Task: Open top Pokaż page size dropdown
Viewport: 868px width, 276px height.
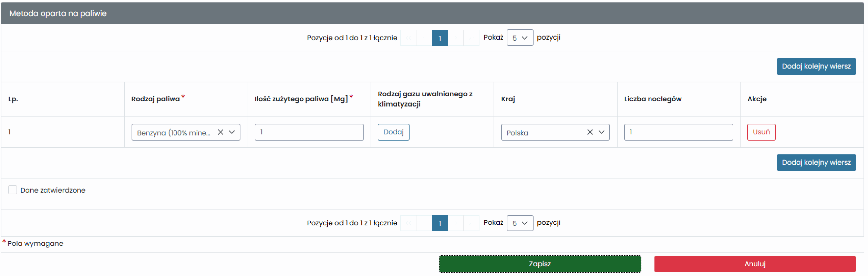Action: pyautogui.click(x=520, y=38)
